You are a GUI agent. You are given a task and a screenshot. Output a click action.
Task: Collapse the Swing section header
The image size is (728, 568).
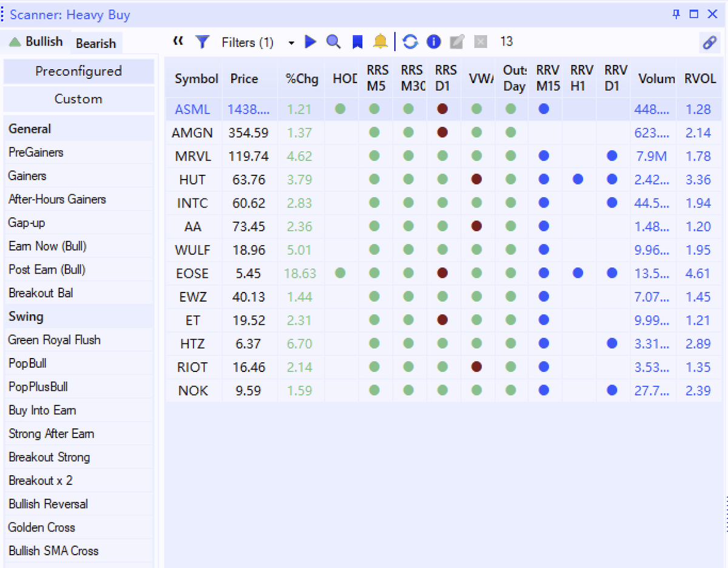tap(78, 317)
